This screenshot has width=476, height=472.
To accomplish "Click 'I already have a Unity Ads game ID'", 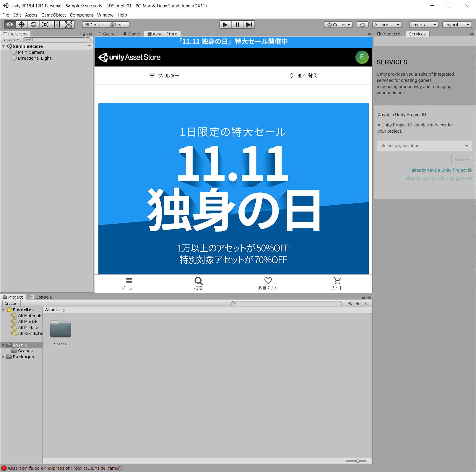I will tap(438, 178).
